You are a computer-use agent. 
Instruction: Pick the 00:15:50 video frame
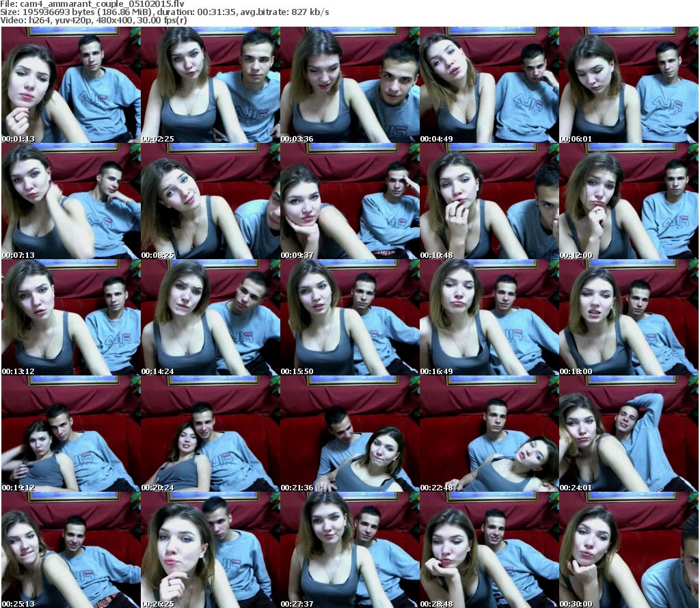point(350,317)
